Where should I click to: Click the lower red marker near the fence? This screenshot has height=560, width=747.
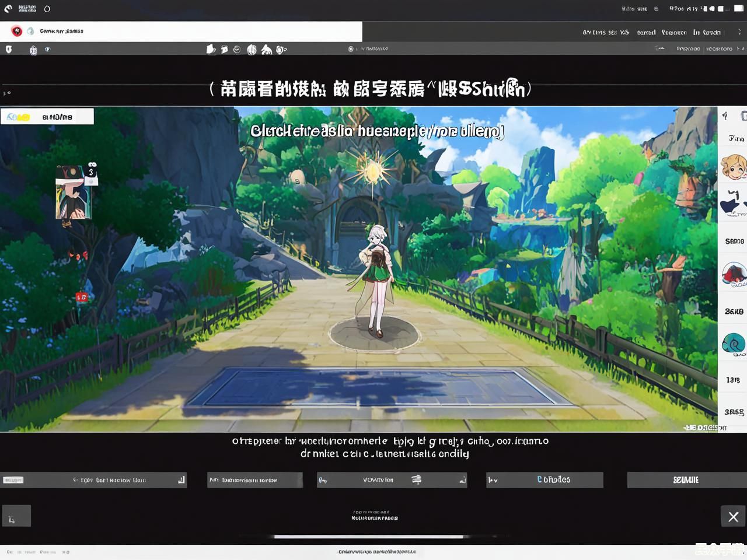pos(82,297)
